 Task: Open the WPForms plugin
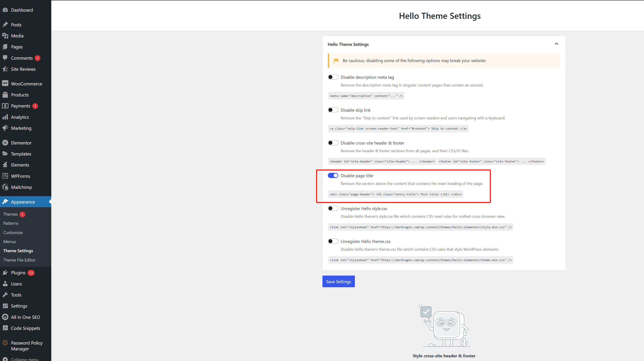[x=20, y=176]
